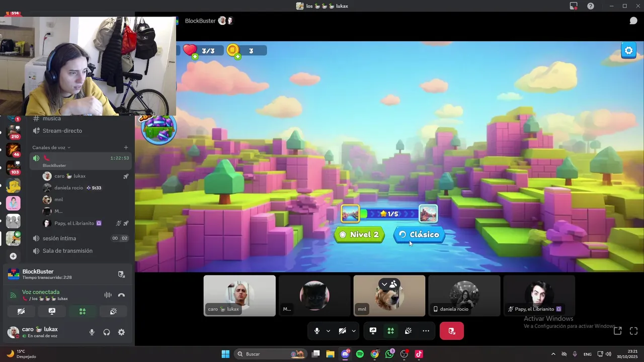Screen dimensions: 644x362
Task: Open user settings gear
Action: [x=121, y=332]
